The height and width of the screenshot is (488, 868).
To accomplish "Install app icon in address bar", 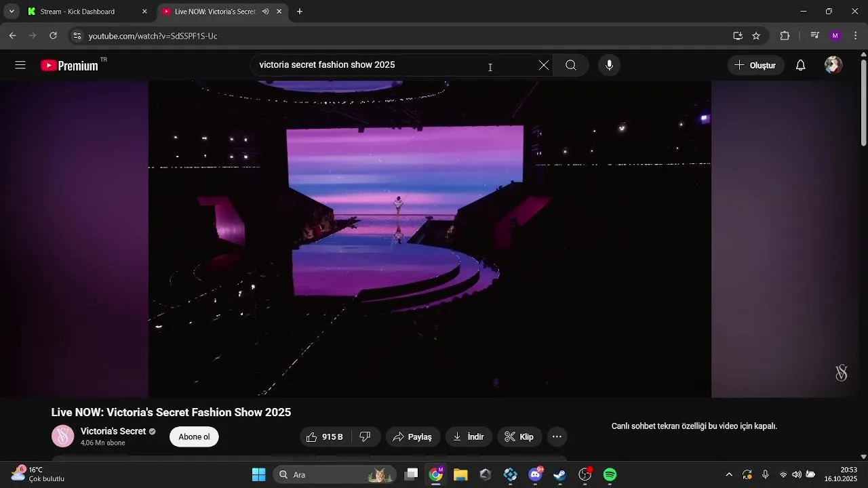I will pyautogui.click(x=738, y=36).
